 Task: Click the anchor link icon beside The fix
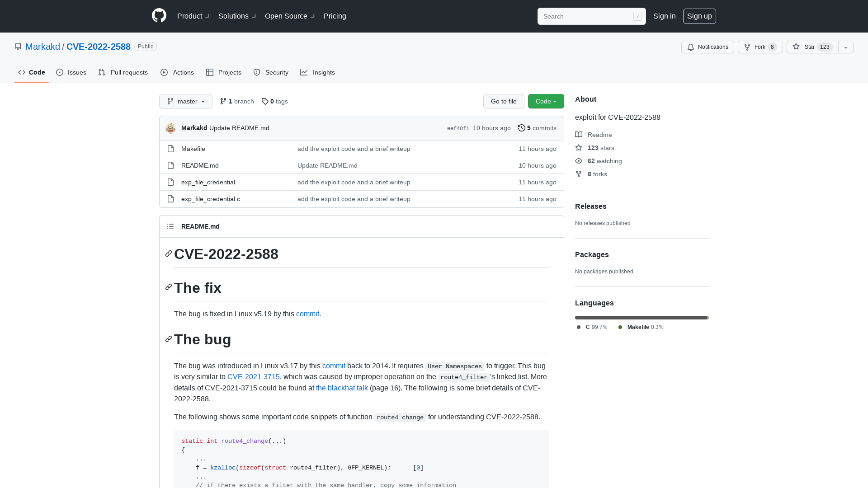tap(168, 287)
